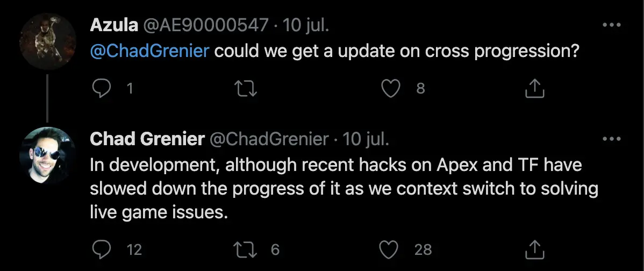Share Chad Grenier's tweet
Screen dimensions: 644x271
[x=535, y=249]
